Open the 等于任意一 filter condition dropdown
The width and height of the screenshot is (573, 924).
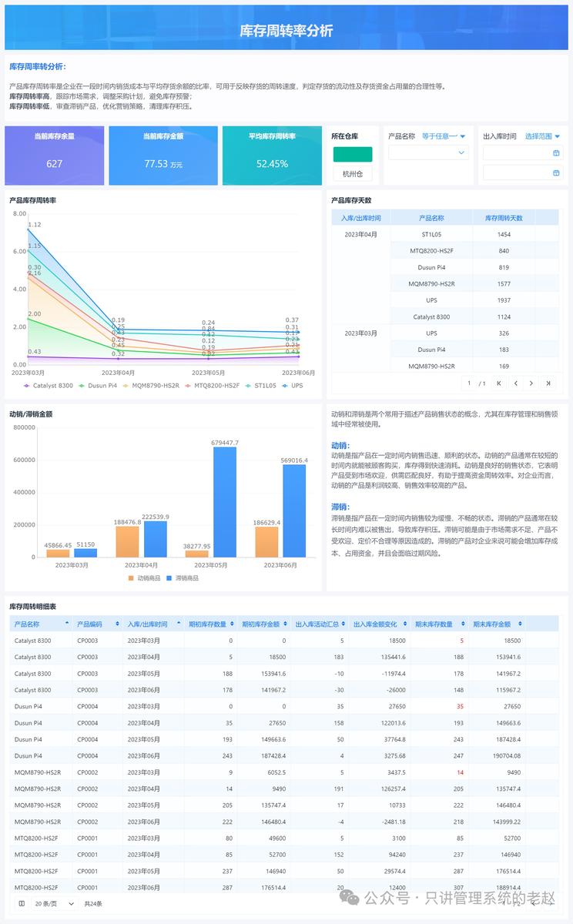444,136
